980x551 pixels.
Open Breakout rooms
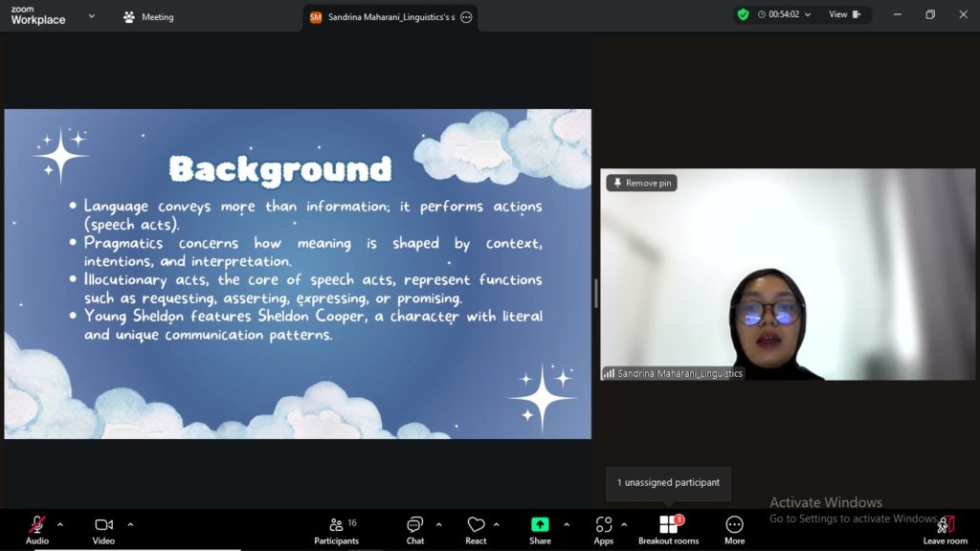(x=668, y=530)
